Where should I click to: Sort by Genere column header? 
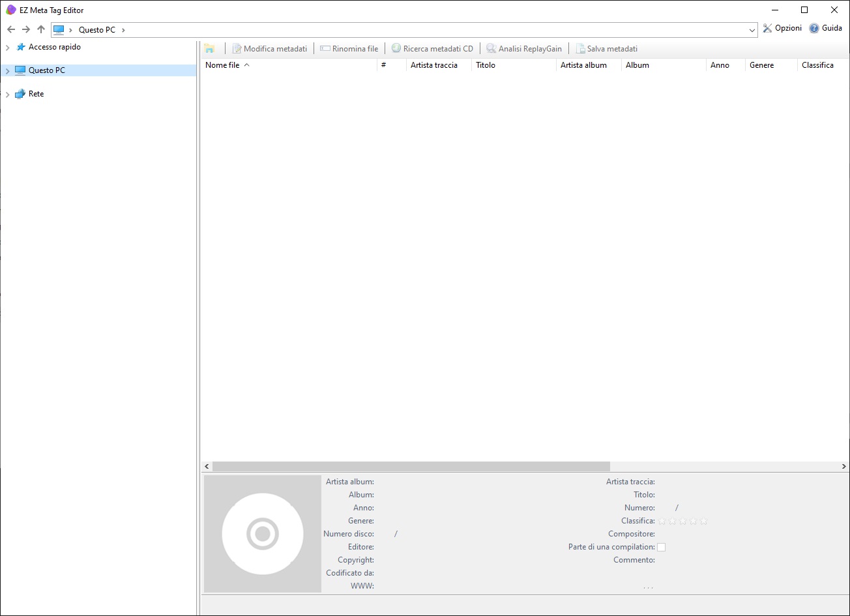[771, 65]
